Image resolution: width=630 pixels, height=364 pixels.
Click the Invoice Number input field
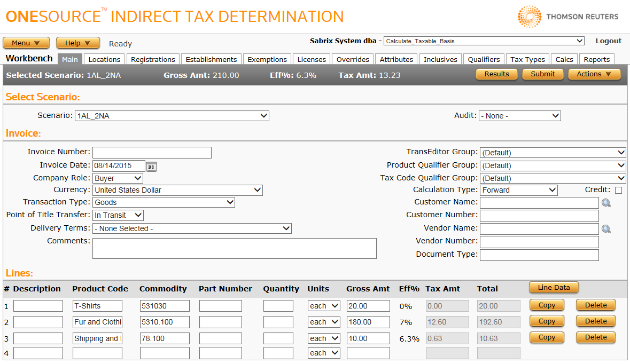[152, 153]
